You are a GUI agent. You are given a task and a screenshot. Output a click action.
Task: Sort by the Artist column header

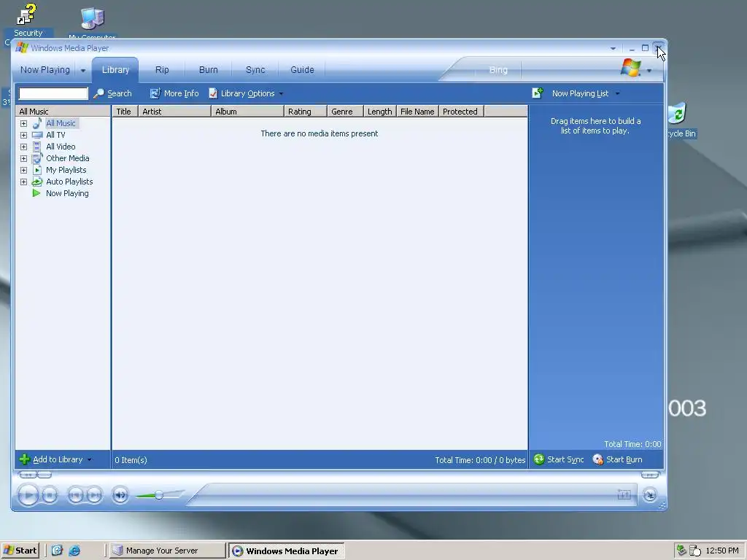coord(174,112)
